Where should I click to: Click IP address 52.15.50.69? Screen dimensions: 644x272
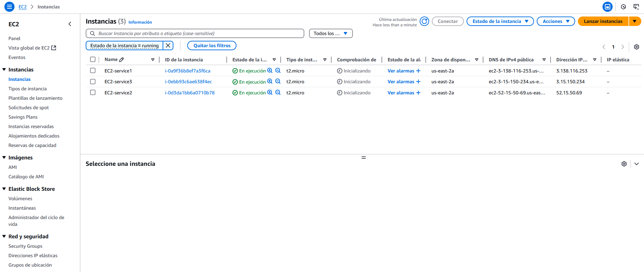[x=569, y=93]
